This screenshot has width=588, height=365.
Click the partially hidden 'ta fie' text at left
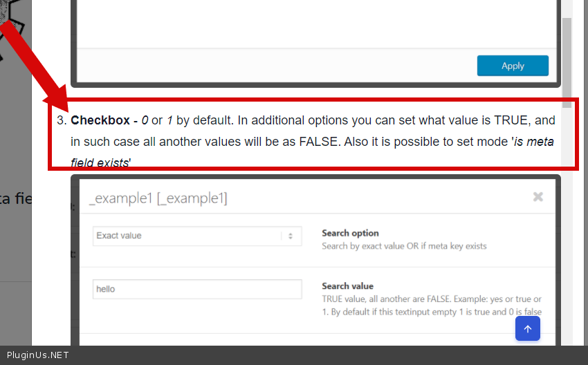15,199
